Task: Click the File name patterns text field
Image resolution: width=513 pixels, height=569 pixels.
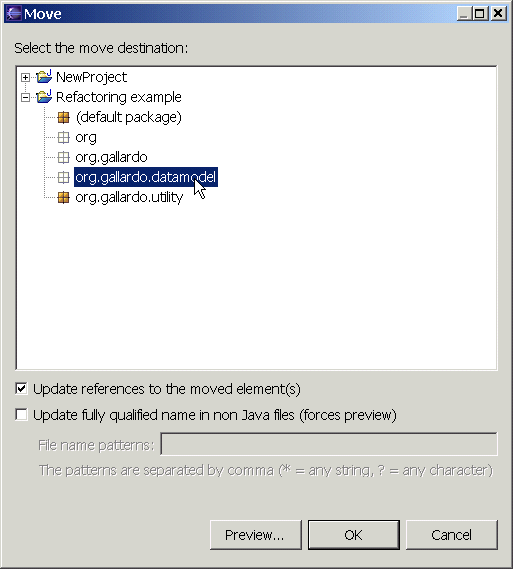Action: (329, 444)
